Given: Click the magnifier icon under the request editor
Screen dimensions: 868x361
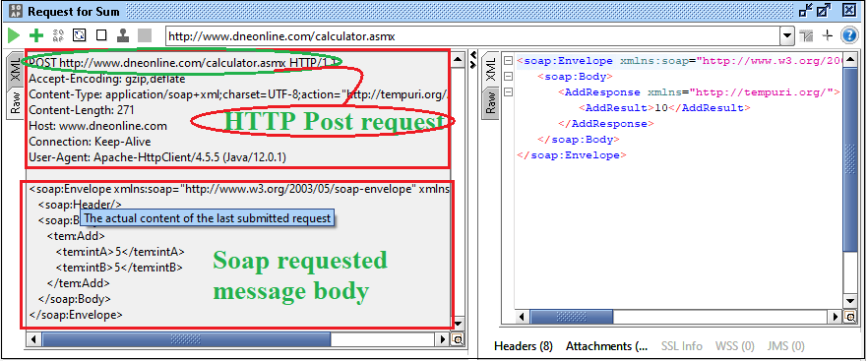Looking at the screenshot, I should [458, 339].
